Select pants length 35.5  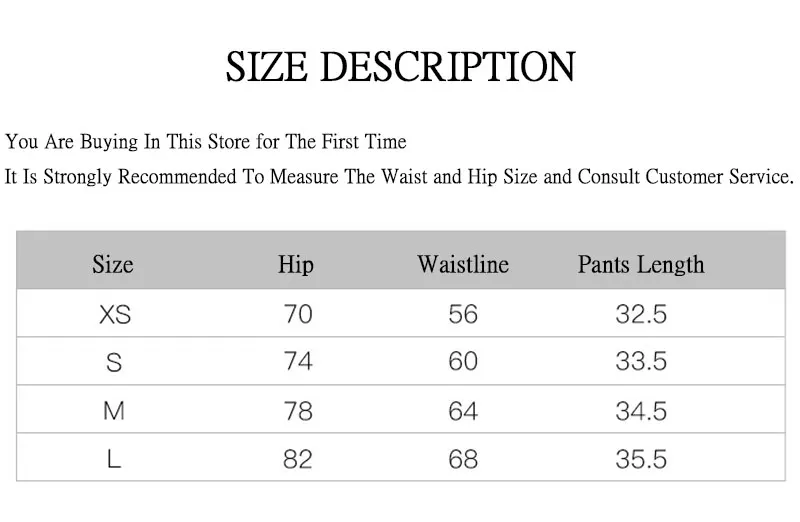[x=641, y=459]
